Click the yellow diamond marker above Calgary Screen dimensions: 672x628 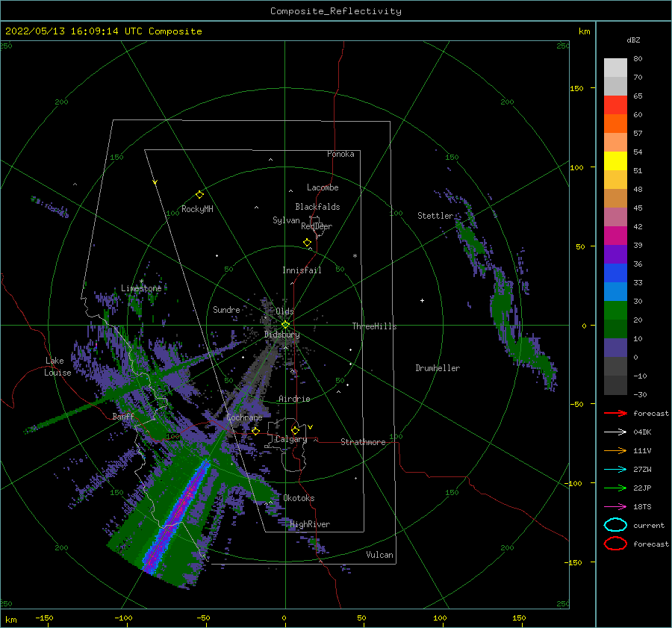point(295,430)
